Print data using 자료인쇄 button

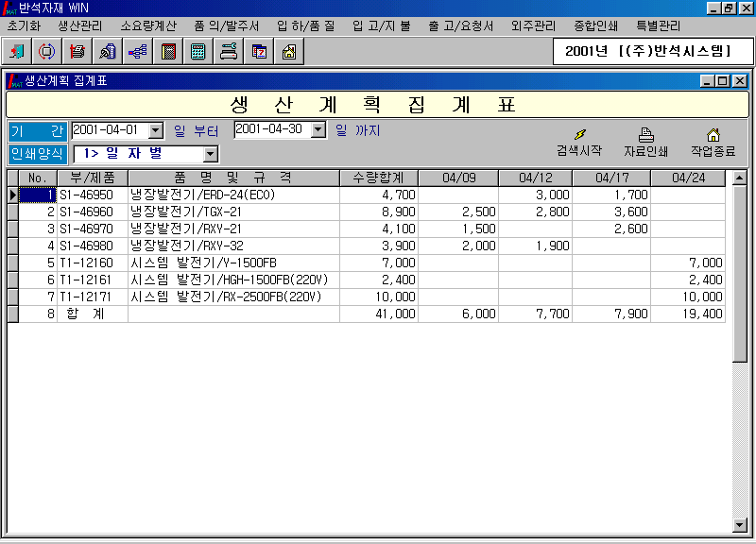[645, 143]
